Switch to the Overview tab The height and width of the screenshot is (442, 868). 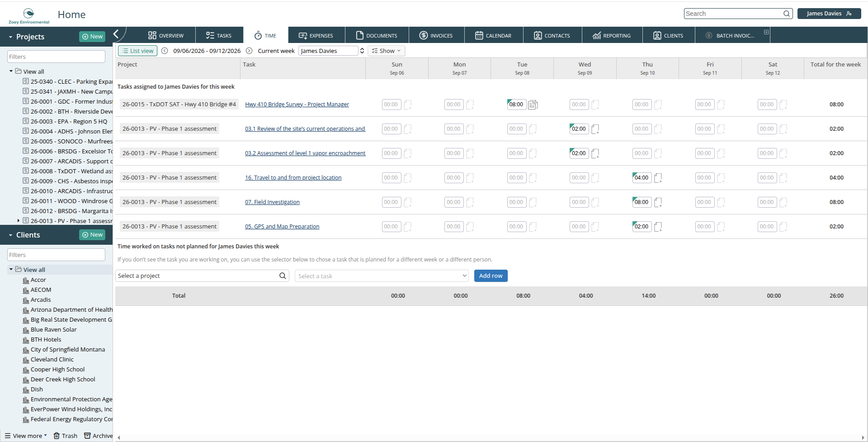(166, 35)
